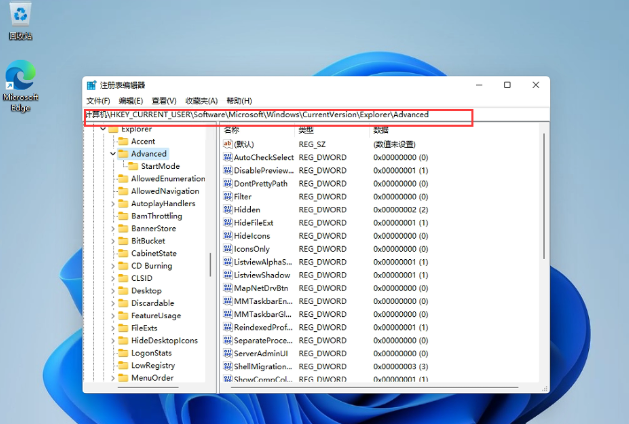This screenshot has height=424, width=629.
Task: Click the StartMode folder icon
Action: pos(133,166)
